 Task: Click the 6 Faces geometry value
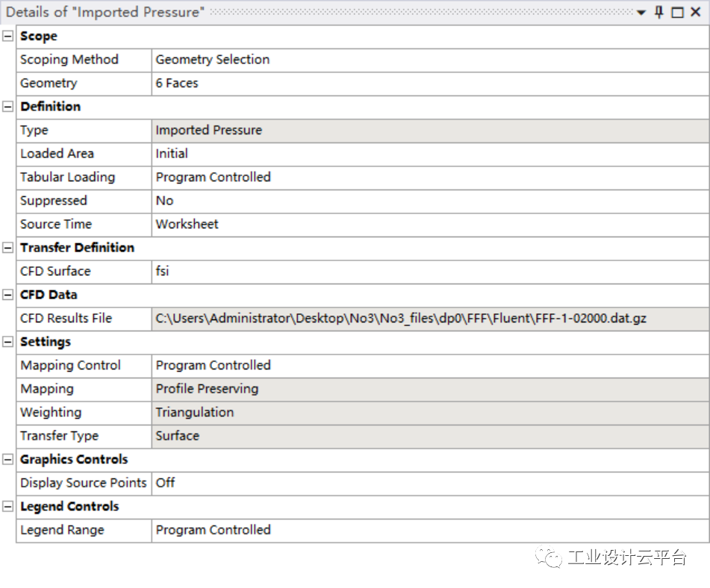[430, 84]
